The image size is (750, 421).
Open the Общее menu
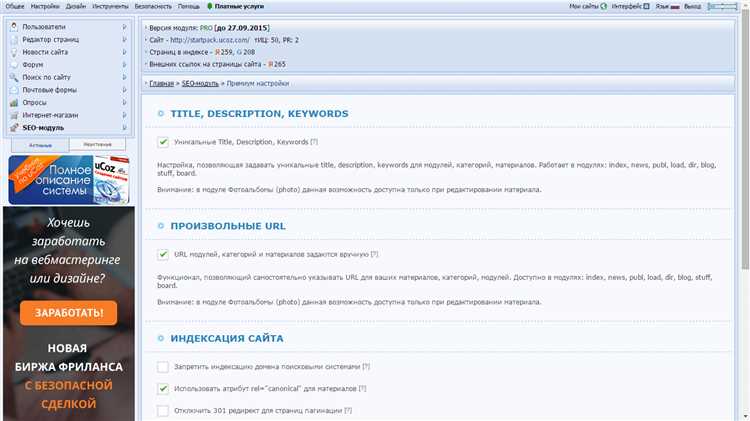coord(15,6)
